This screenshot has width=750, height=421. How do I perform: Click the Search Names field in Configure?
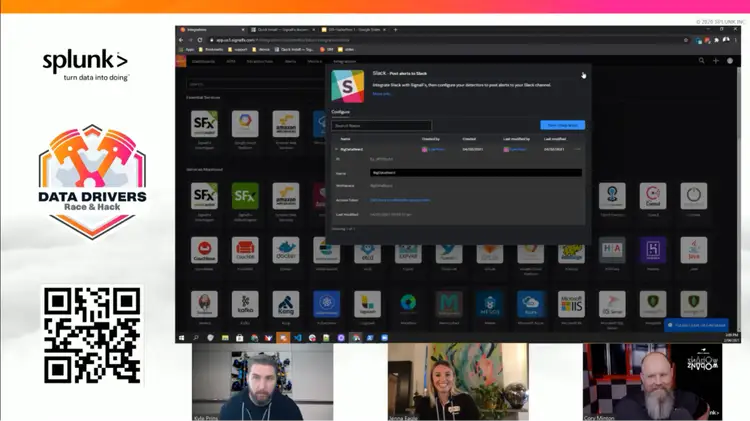[381, 126]
